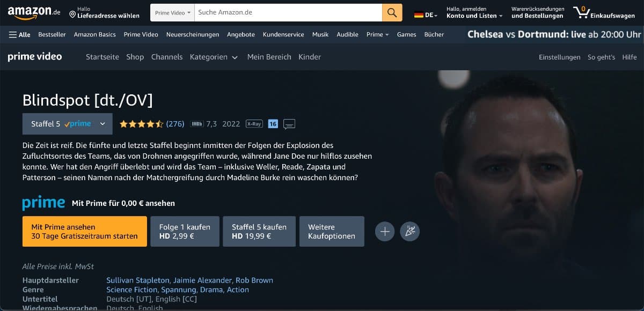Click Staffel 5 kaufen HD 19,99 €
This screenshot has height=311, width=644.
(x=259, y=232)
